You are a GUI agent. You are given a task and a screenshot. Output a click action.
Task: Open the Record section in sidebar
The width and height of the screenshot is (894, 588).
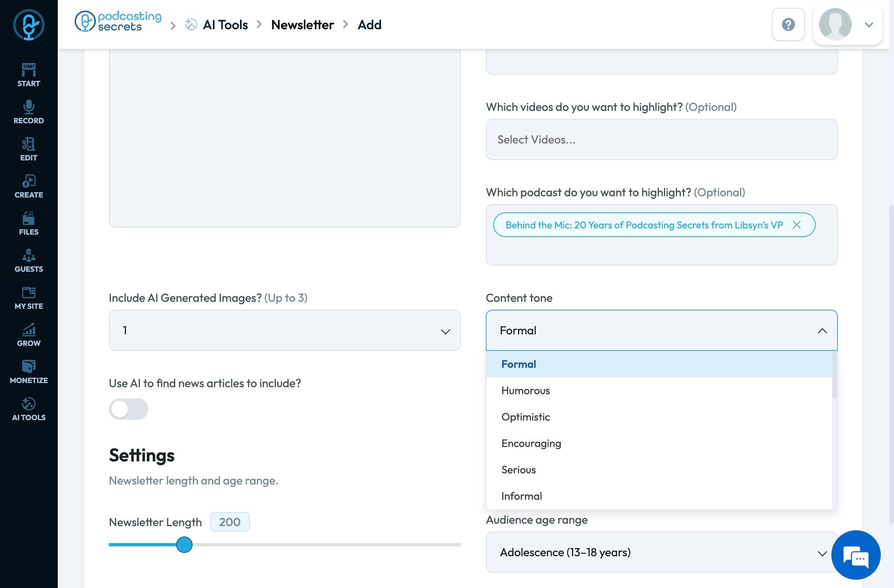click(x=28, y=112)
